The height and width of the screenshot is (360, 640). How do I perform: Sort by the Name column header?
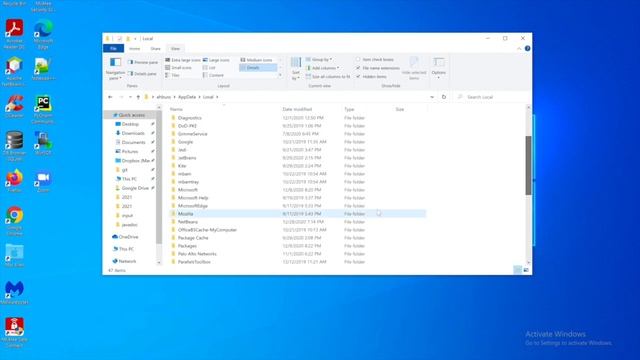coord(224,109)
